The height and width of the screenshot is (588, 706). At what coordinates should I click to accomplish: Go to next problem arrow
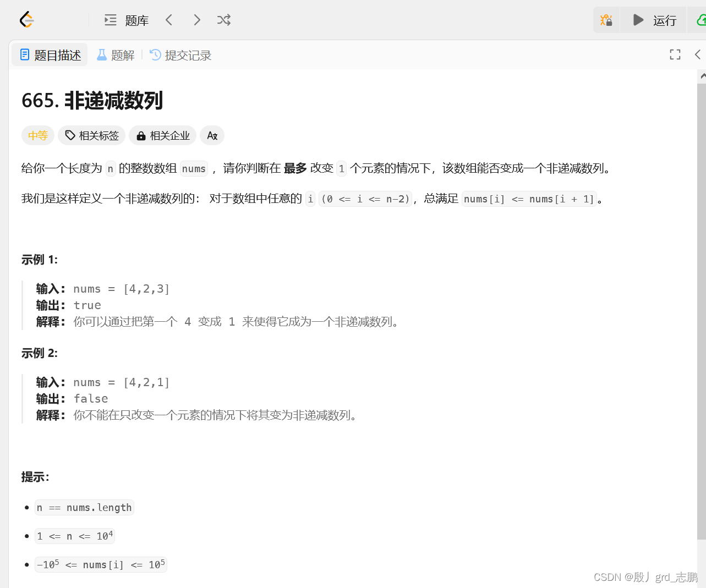coord(197,20)
